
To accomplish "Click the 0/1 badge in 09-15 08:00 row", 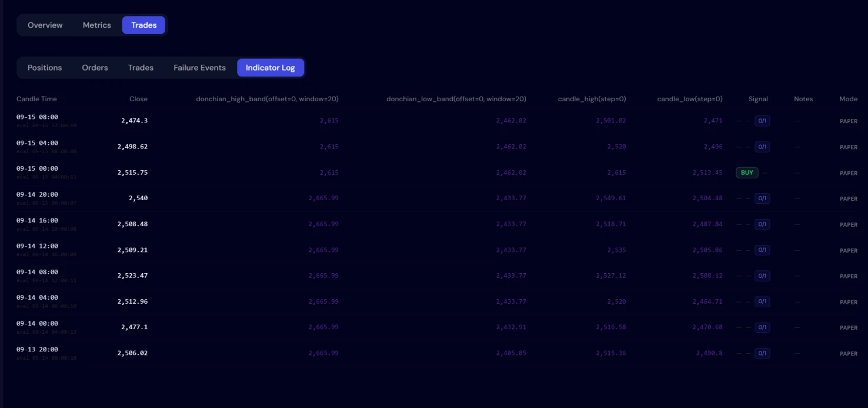I will coord(762,121).
